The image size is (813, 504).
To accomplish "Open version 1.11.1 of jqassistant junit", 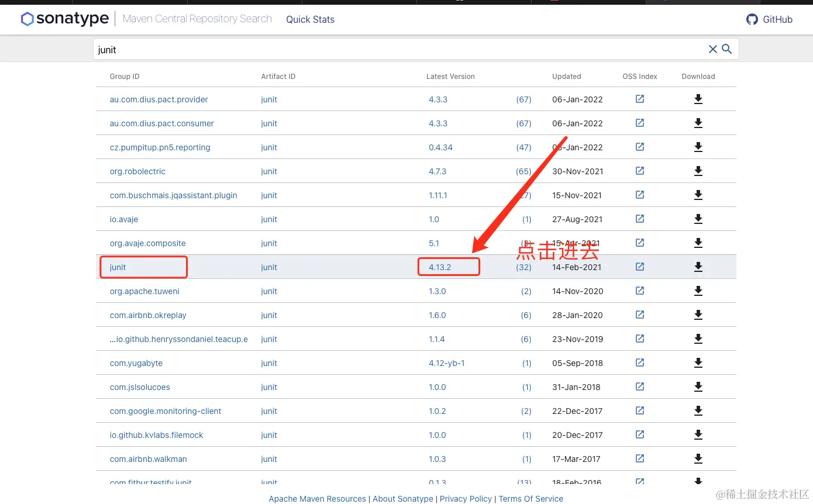I will [x=438, y=195].
